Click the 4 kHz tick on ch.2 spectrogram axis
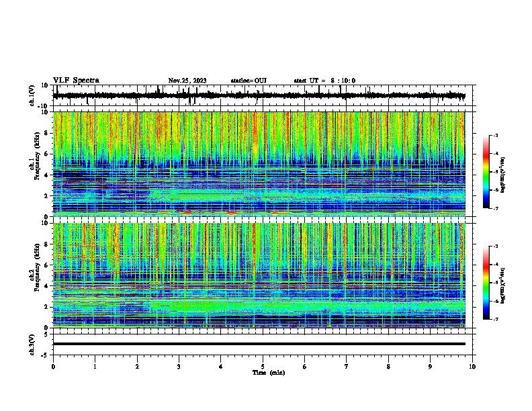This screenshot has height=411, width=532. point(46,286)
